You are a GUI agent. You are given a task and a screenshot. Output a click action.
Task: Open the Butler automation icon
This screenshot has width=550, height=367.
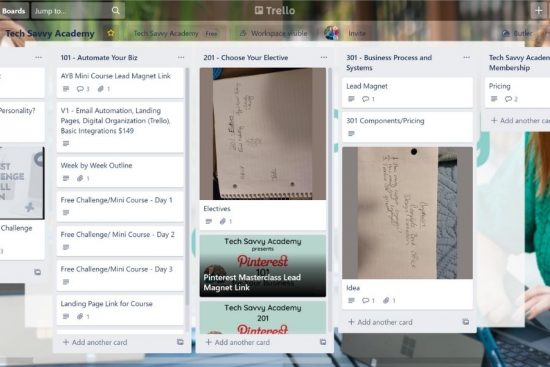[506, 33]
